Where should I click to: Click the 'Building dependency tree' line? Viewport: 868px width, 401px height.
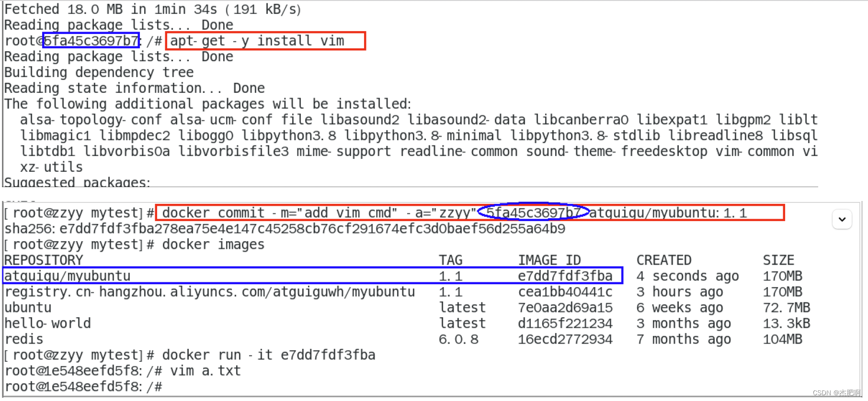coord(99,73)
